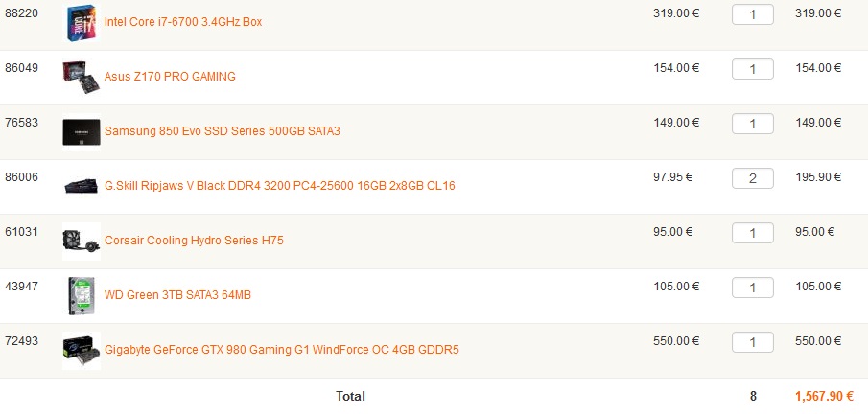Click the Asus Z170 motherboard product image
The height and width of the screenshot is (414, 868).
(82, 76)
